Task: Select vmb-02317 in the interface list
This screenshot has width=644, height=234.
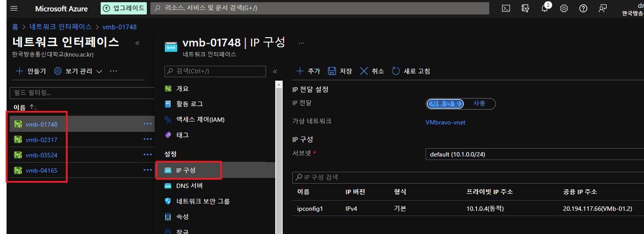Action: tap(41, 140)
